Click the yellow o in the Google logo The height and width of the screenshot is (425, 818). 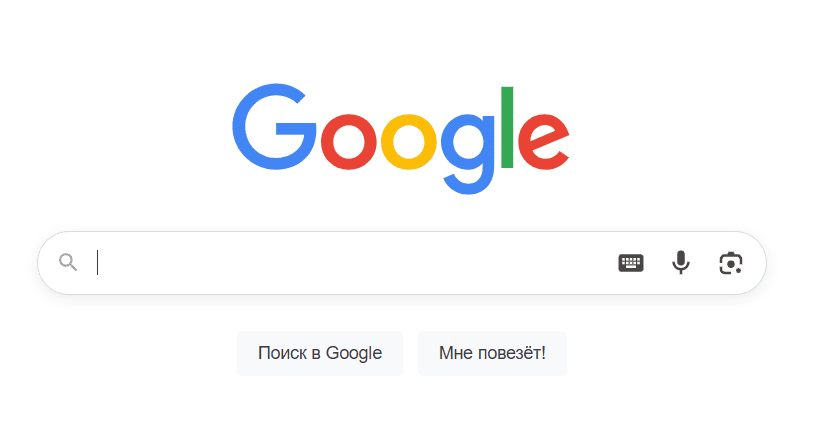[x=408, y=142]
